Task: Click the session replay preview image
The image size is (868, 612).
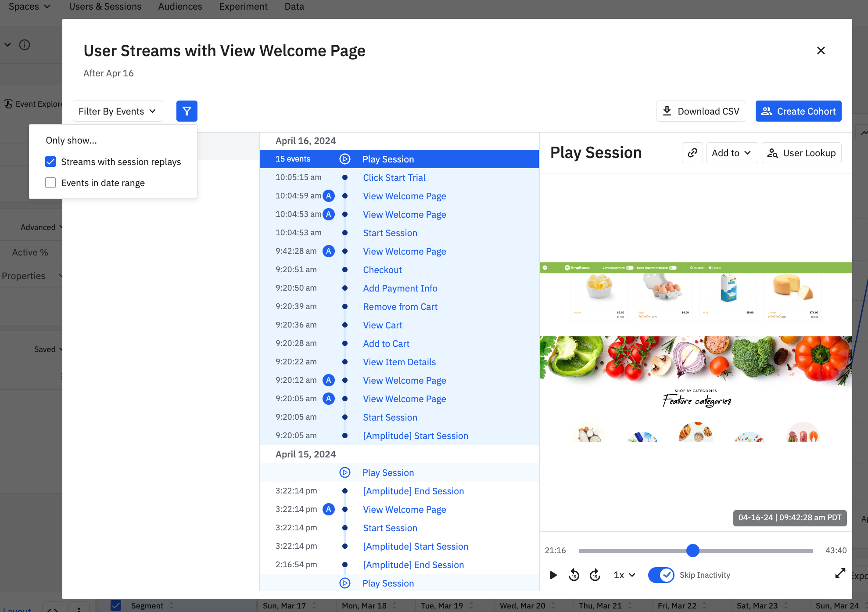Action: pyautogui.click(x=696, y=352)
